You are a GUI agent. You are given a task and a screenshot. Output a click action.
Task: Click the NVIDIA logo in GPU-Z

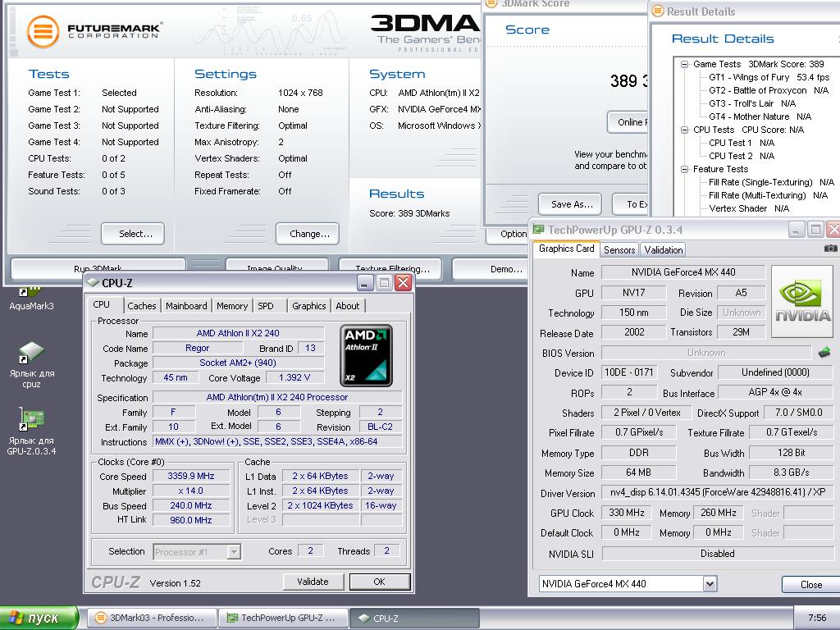(802, 301)
